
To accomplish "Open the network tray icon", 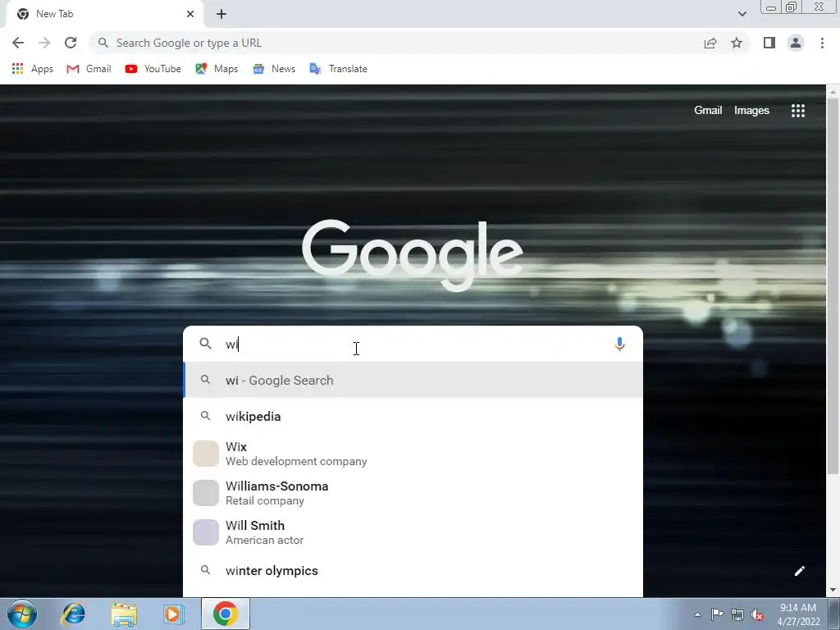I will point(737,615).
